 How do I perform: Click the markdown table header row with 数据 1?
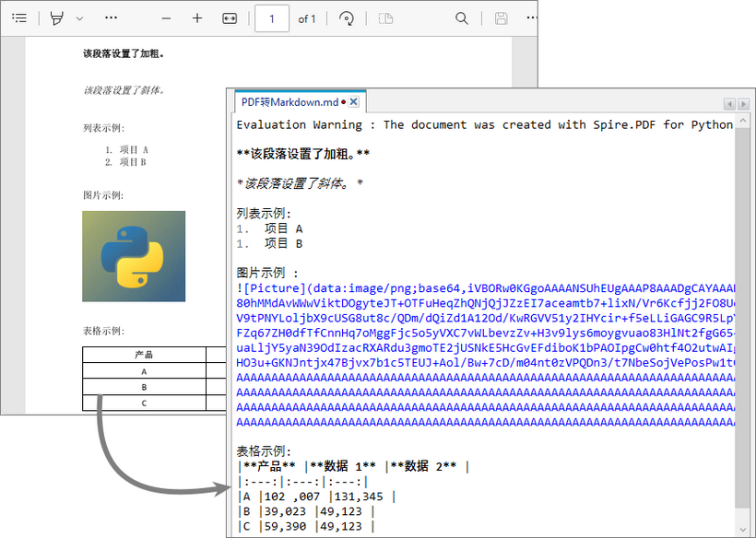tap(353, 466)
